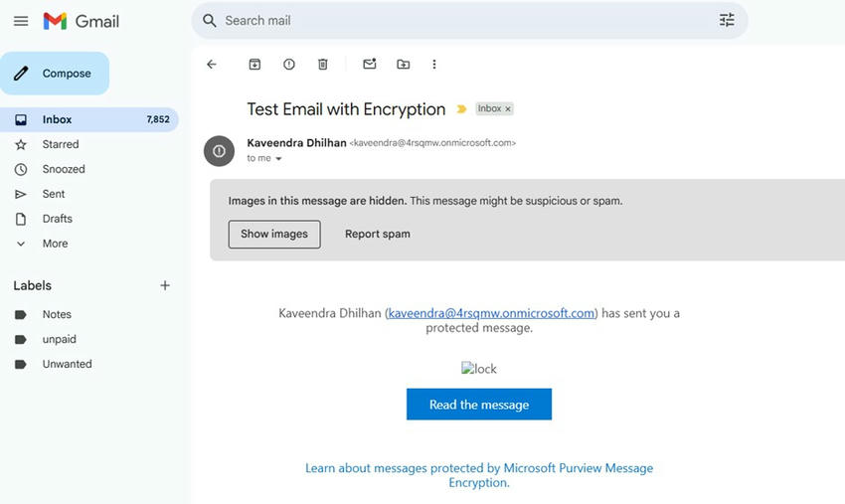
Task: Go back to the inbox list
Action: (x=211, y=65)
